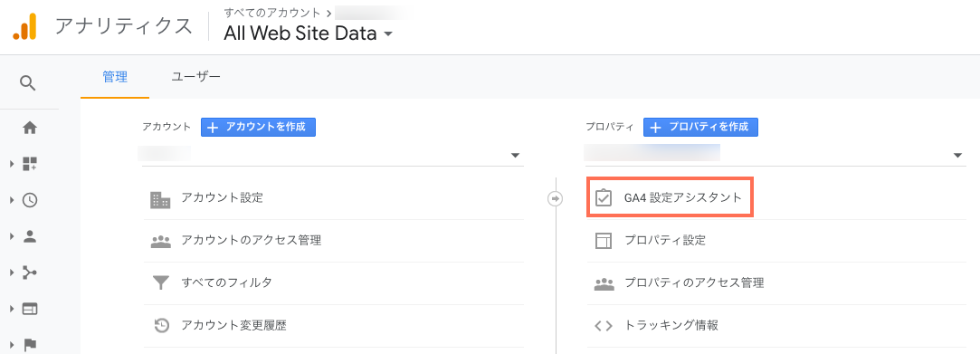The width and height of the screenshot is (980, 354).
Task: Open the All Web Site Data picker
Action: coord(309,33)
